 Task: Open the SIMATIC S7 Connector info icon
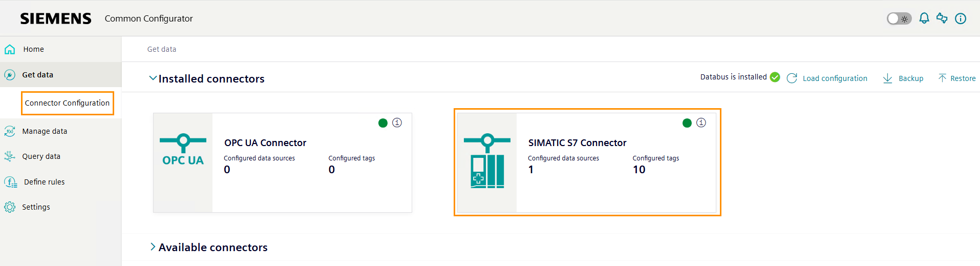click(701, 123)
